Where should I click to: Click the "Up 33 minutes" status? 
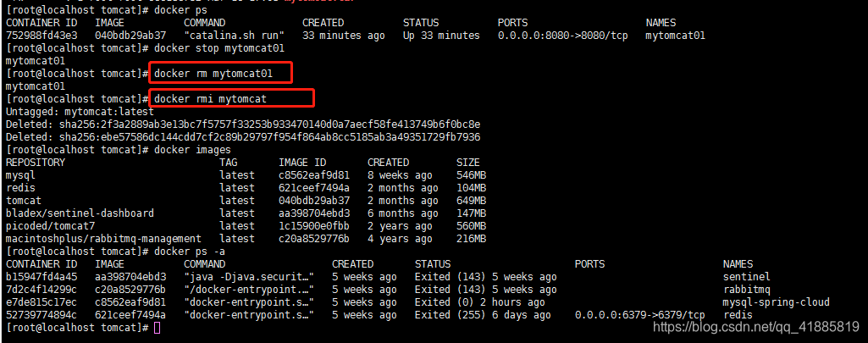point(441,36)
